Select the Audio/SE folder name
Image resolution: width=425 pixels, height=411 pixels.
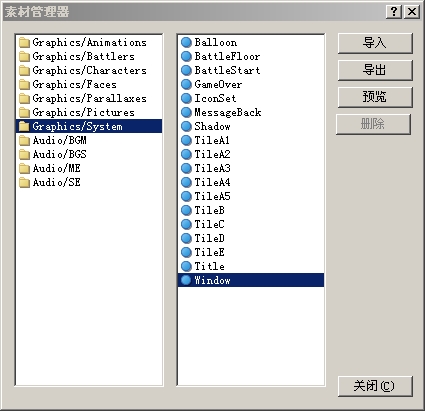point(56,183)
